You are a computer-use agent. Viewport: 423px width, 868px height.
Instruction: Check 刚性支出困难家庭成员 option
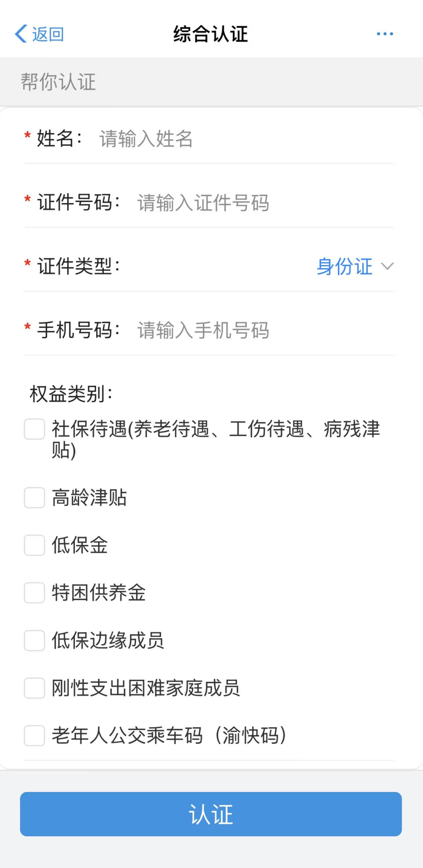[x=34, y=688]
